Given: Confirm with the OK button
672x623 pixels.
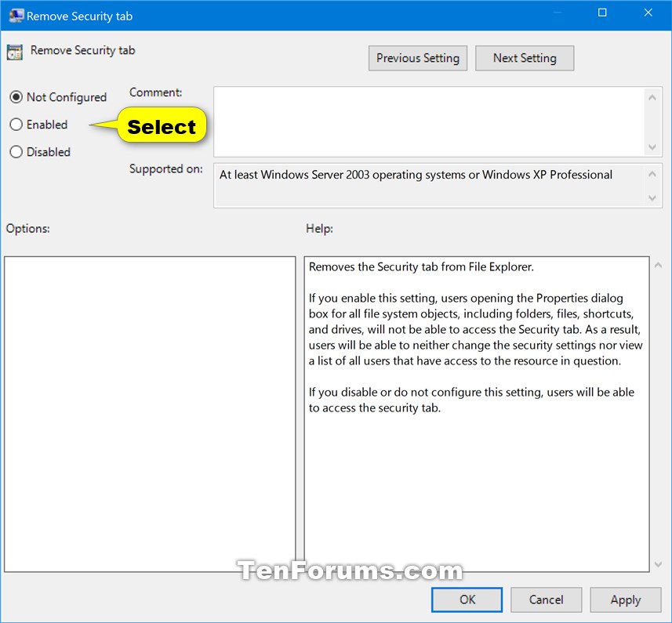Looking at the screenshot, I should click(467, 599).
